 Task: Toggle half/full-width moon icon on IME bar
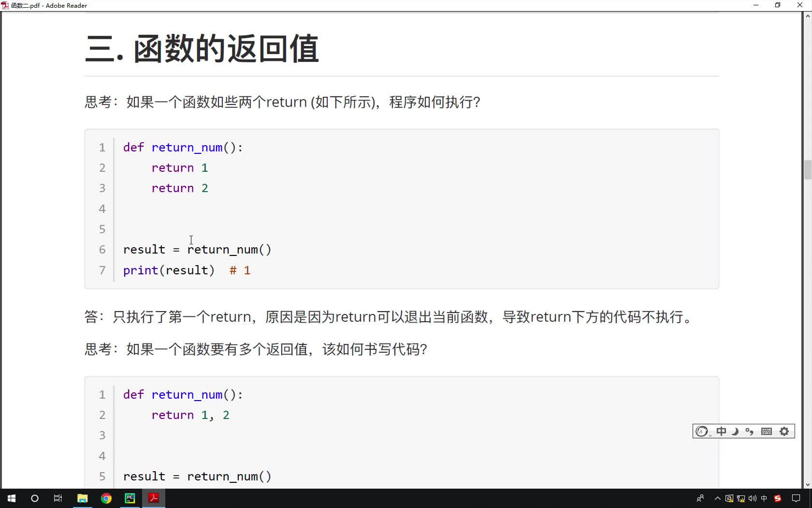(735, 432)
